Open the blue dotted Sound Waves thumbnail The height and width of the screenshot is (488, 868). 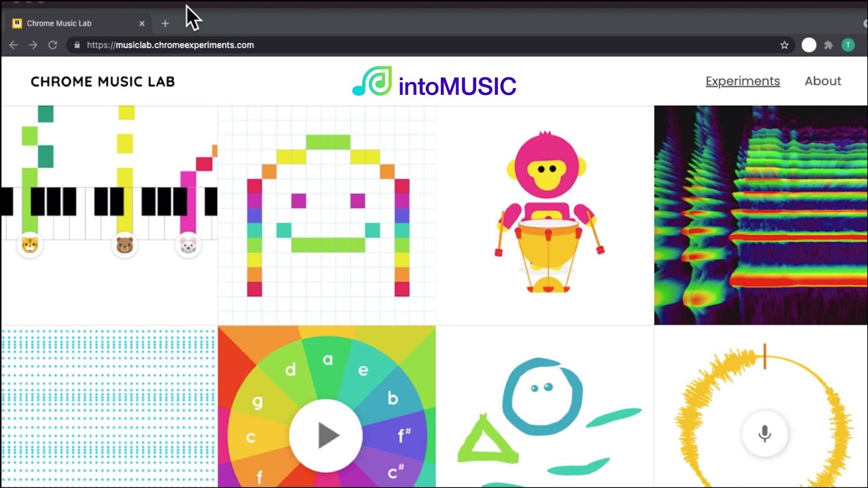click(x=109, y=407)
